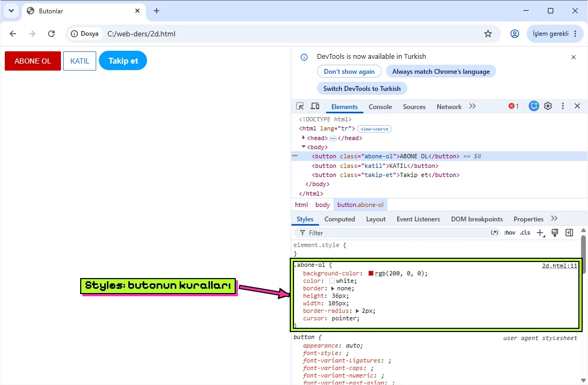Screen dimensions: 588x385
Task: Select the takip-et button DOM node
Action: (385, 175)
